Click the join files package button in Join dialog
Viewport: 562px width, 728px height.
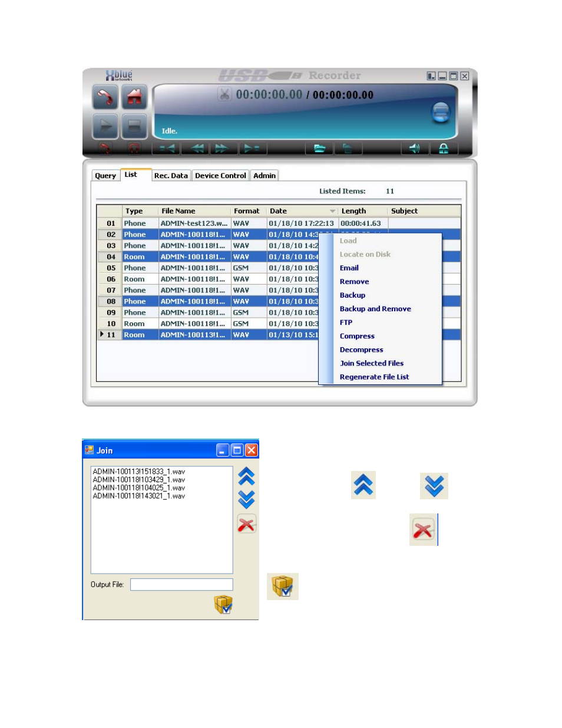223,604
